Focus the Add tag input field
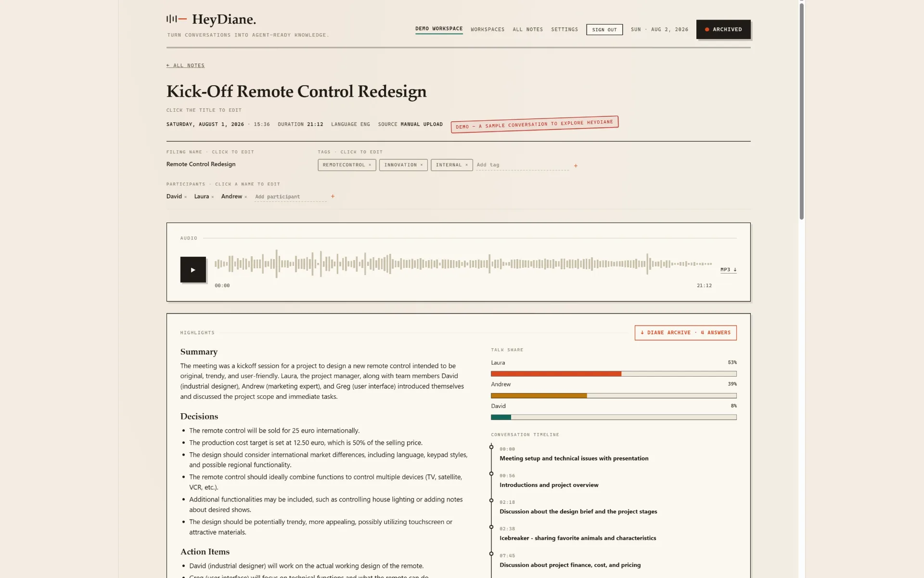This screenshot has width=924, height=578. click(x=522, y=165)
